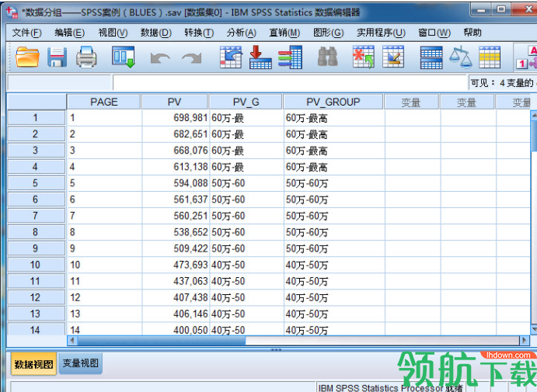
Task: Select PV_G cell in row 9
Action: (x=246, y=248)
